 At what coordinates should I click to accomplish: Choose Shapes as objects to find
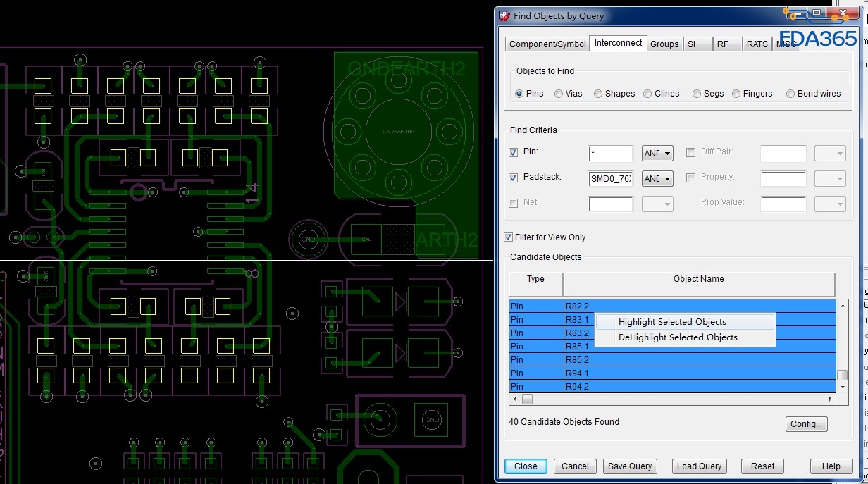click(x=598, y=94)
